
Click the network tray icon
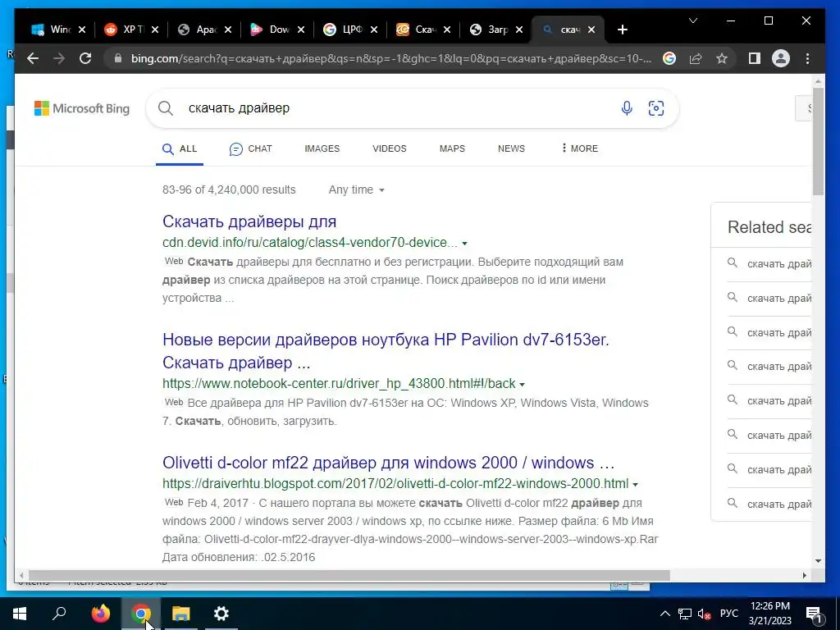685,614
